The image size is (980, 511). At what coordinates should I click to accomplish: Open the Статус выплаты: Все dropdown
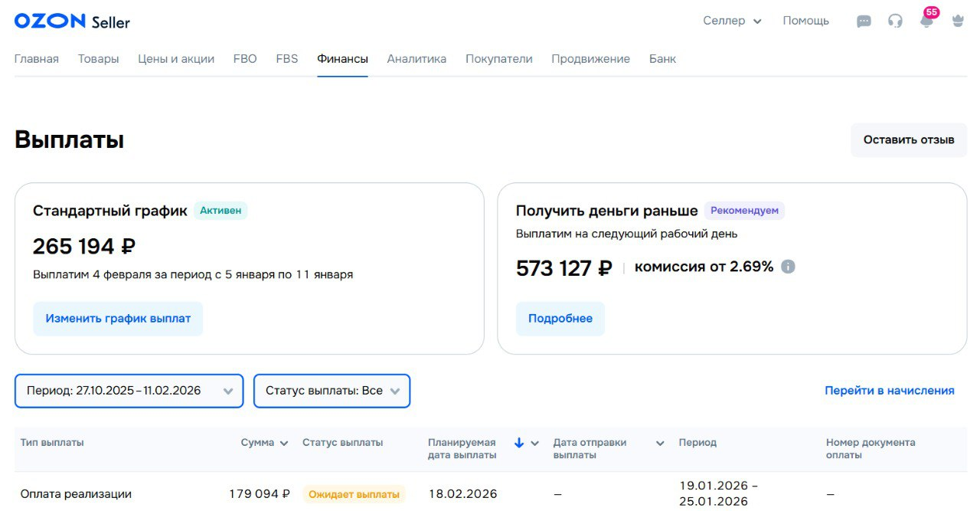click(x=332, y=391)
